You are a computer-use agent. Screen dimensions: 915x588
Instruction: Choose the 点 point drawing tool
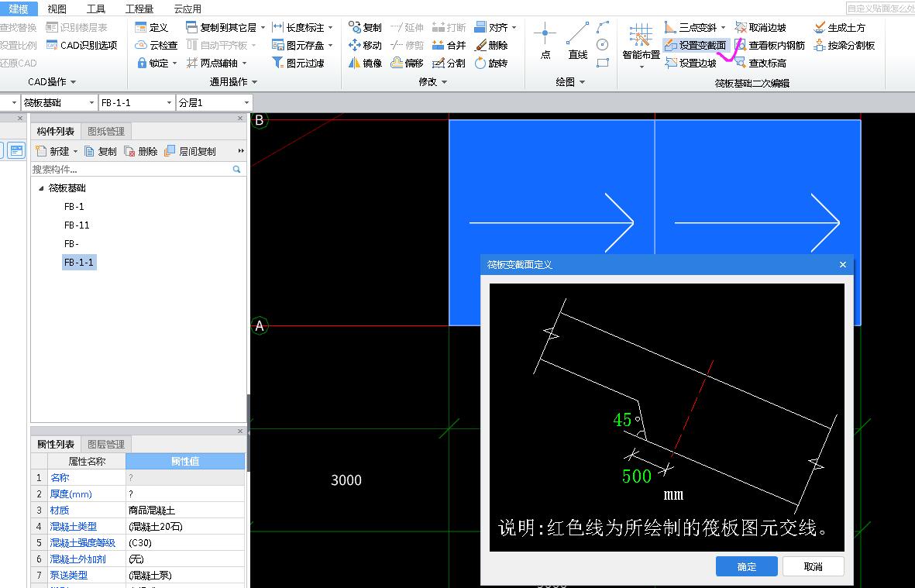pyautogui.click(x=545, y=41)
